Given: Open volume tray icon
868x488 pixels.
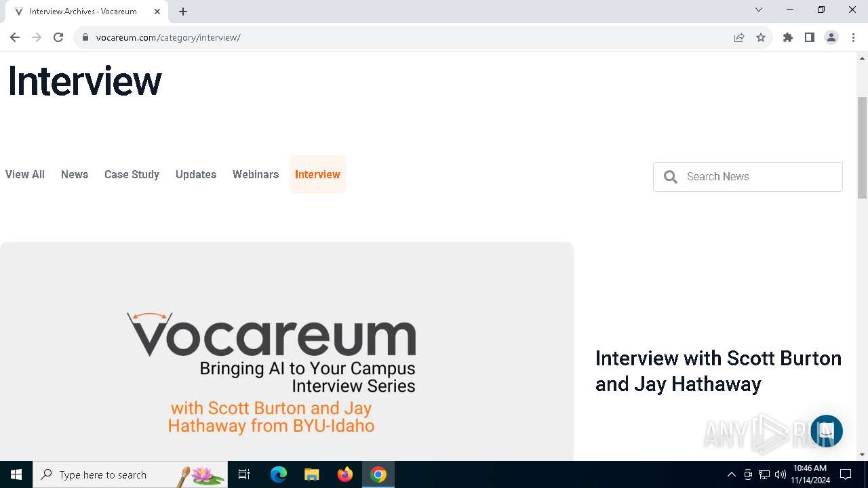Looking at the screenshot, I should tap(781, 474).
